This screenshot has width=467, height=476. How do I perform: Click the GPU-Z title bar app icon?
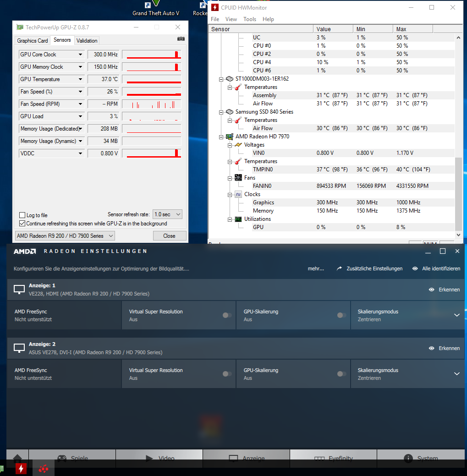click(20, 27)
